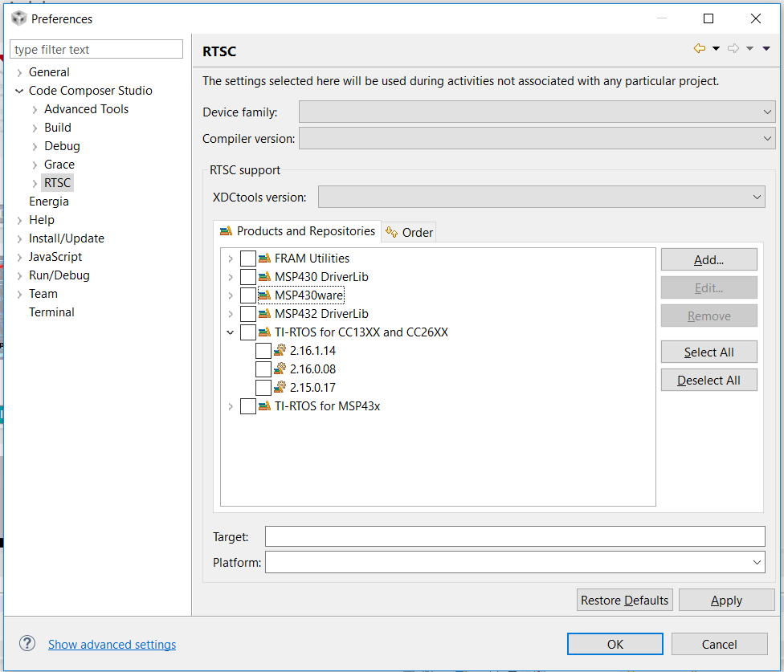Tick the MSP432 DriverLib checkbox
This screenshot has width=784, height=672.
pyautogui.click(x=248, y=314)
